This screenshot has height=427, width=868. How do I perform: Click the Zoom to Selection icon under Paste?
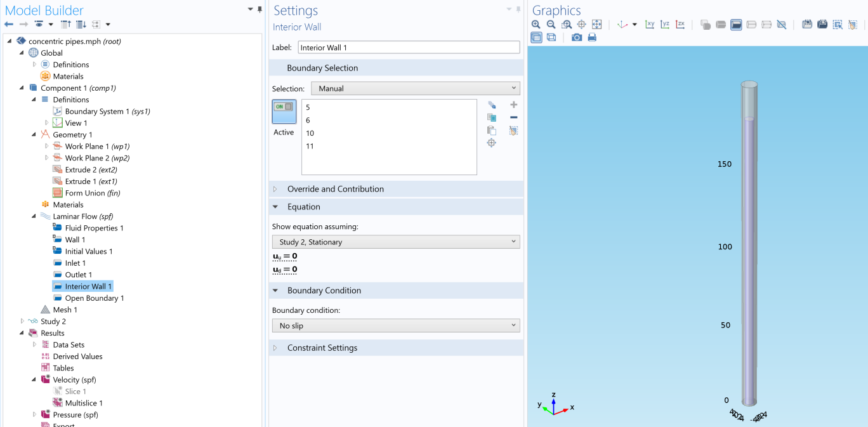[x=491, y=143]
